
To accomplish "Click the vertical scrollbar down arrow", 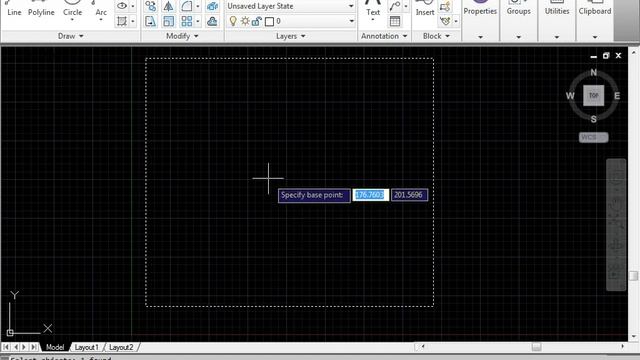I will click(633, 337).
